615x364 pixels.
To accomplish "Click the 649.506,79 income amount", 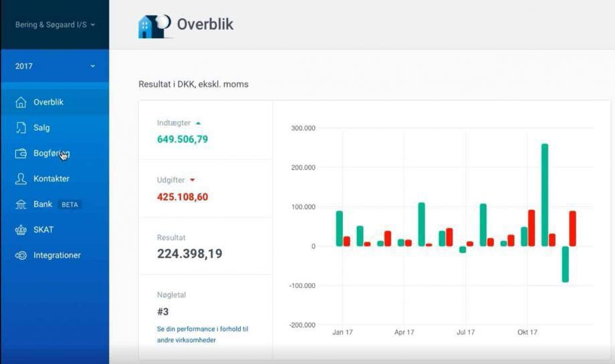I will coord(182,139).
